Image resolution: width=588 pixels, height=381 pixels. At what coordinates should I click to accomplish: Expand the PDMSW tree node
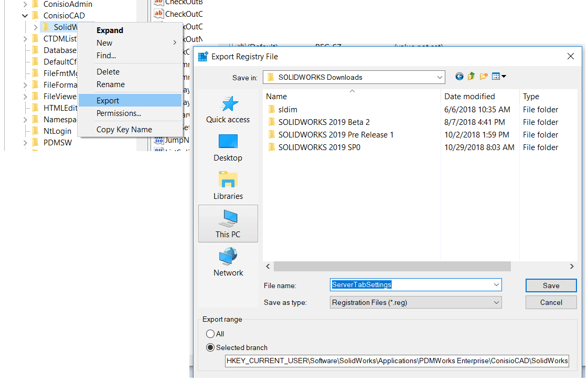point(25,143)
